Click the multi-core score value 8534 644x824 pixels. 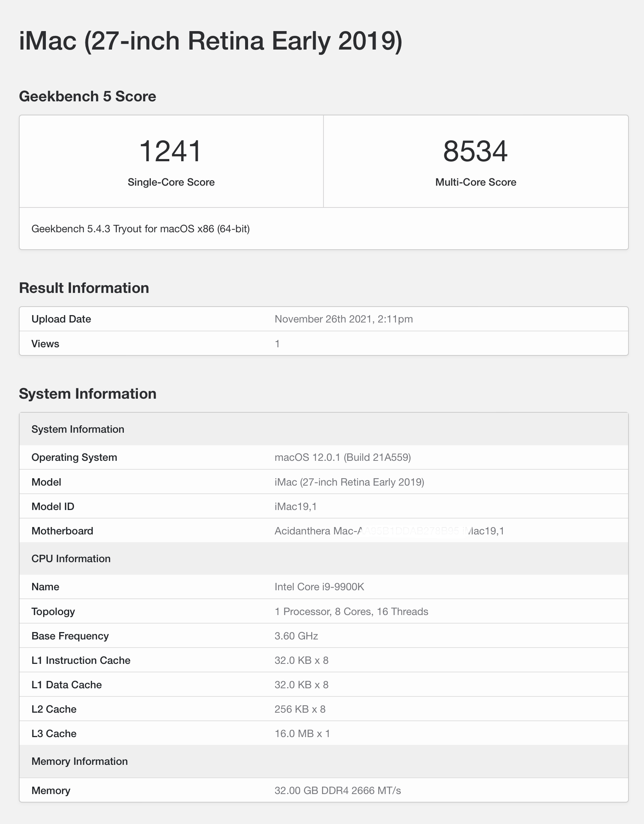(475, 151)
